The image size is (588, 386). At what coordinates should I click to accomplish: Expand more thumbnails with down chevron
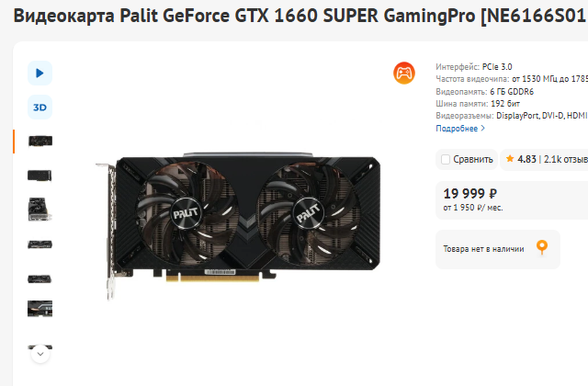click(x=40, y=354)
